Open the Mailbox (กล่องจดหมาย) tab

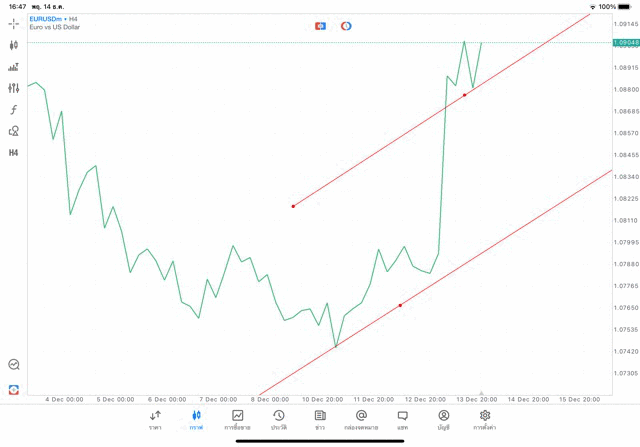click(361, 419)
